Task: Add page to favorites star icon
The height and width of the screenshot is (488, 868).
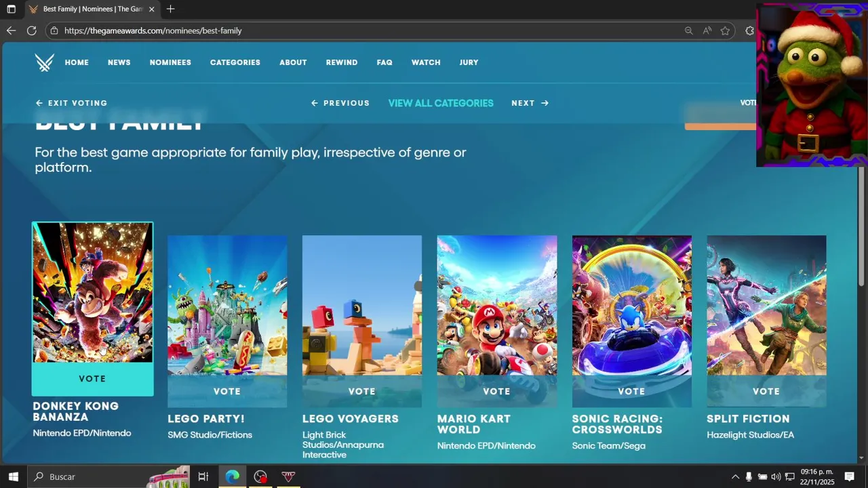Action: pyautogui.click(x=725, y=30)
